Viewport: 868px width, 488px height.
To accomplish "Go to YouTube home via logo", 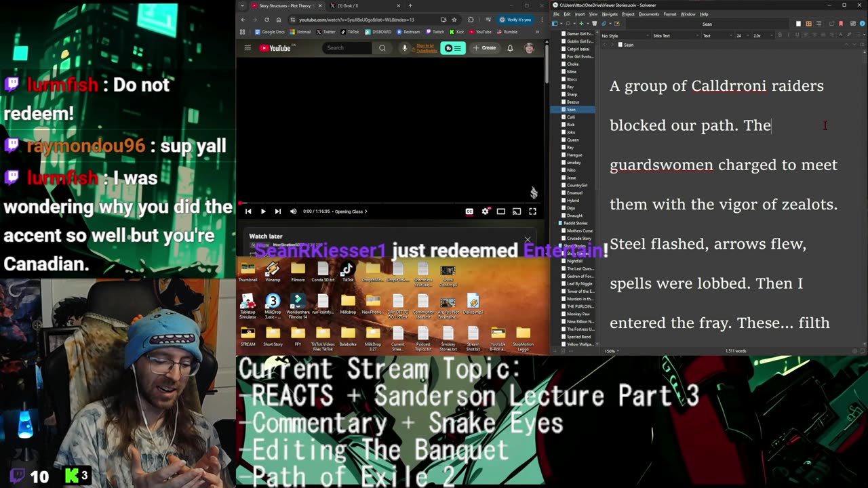I will point(275,48).
